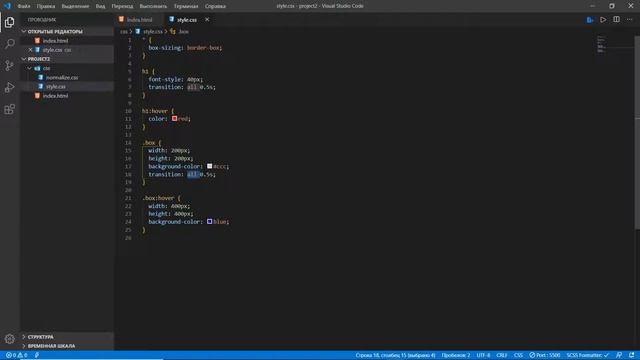640x360 pixels.
Task: Change line endings via CRLF indicator
Action: pyautogui.click(x=502, y=355)
